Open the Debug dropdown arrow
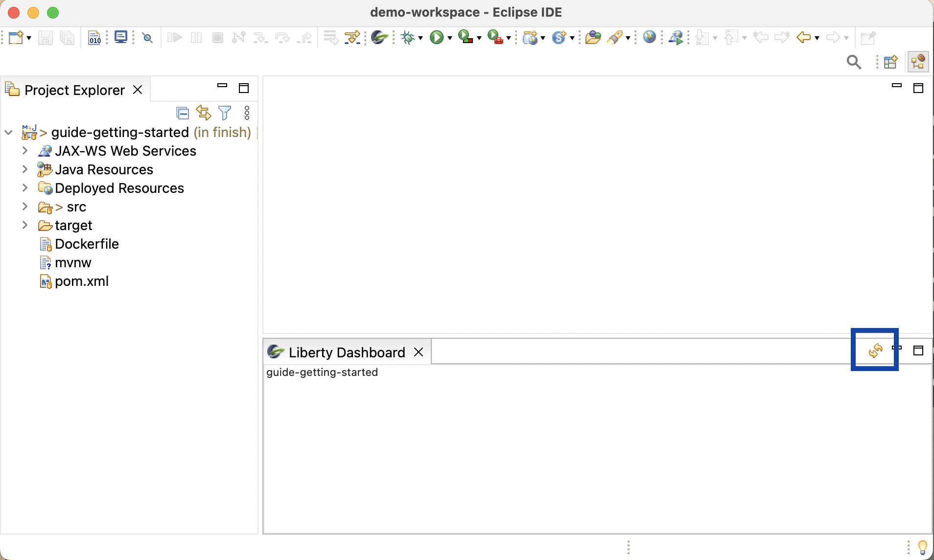Image resolution: width=934 pixels, height=560 pixels. point(420,38)
